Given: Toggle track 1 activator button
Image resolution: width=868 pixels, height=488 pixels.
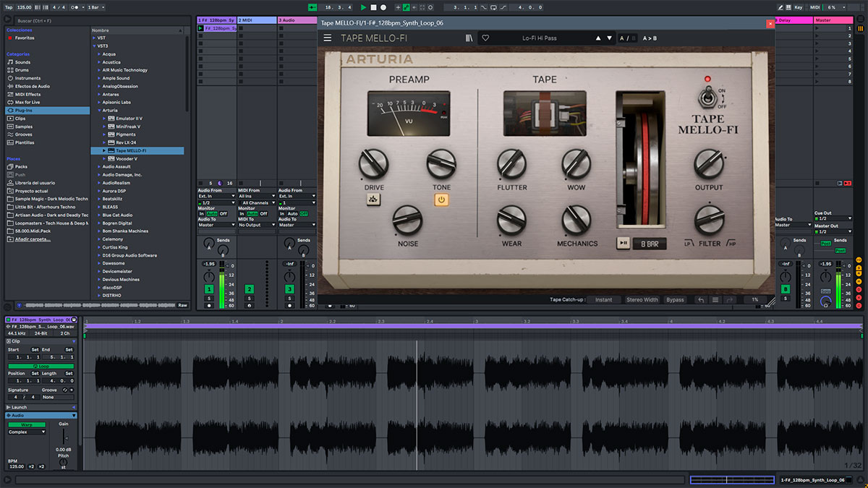Looking at the screenshot, I should pyautogui.click(x=209, y=289).
